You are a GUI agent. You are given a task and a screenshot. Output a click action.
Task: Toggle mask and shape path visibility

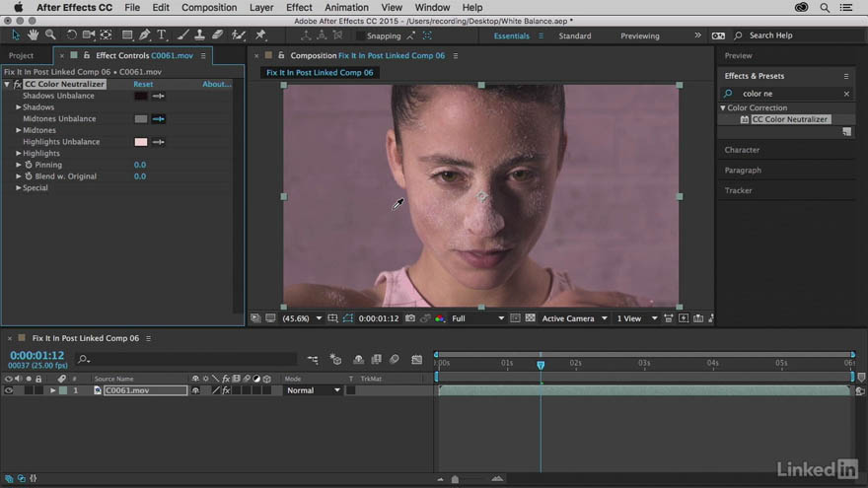coord(347,318)
